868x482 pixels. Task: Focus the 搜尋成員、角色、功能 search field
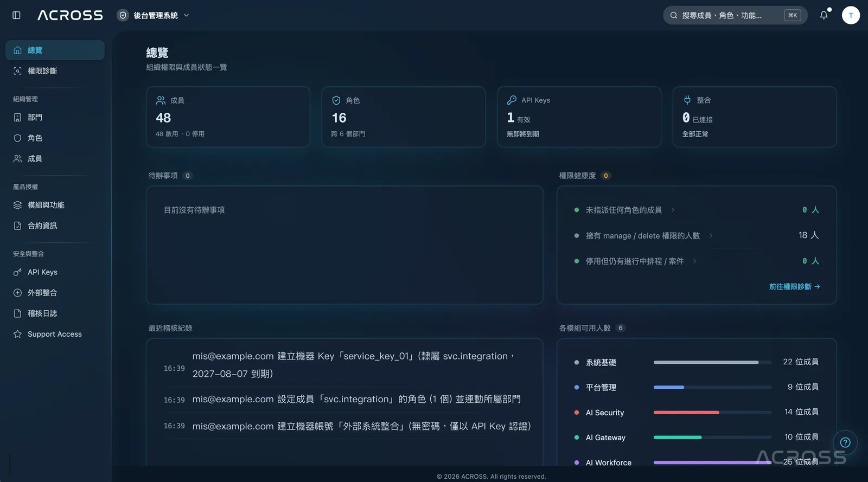[735, 15]
